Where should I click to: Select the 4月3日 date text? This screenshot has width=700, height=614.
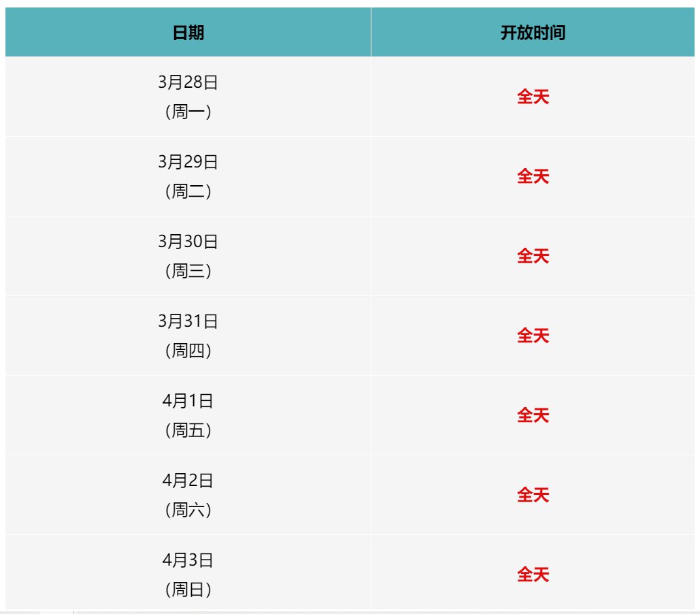188,560
